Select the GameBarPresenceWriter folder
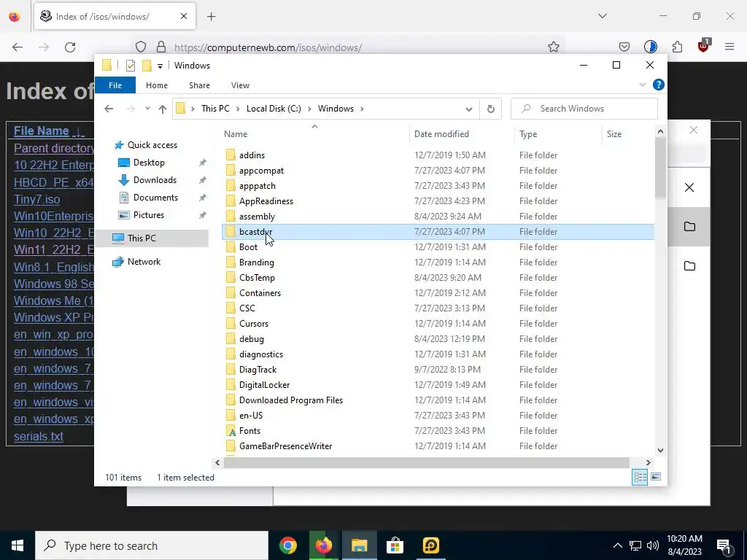 coord(286,446)
